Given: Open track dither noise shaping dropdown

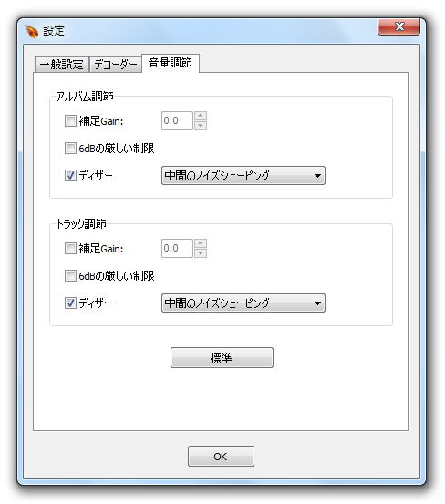Looking at the screenshot, I should pyautogui.click(x=243, y=303).
